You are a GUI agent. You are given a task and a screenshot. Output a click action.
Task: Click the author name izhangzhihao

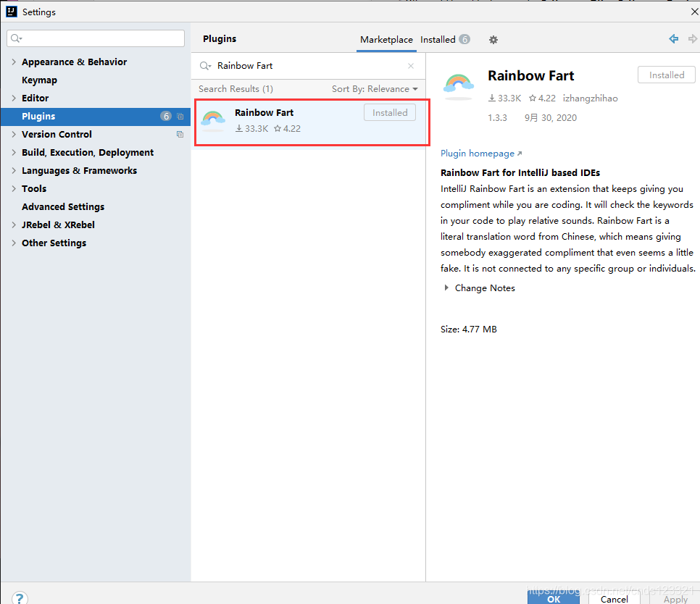click(x=590, y=98)
